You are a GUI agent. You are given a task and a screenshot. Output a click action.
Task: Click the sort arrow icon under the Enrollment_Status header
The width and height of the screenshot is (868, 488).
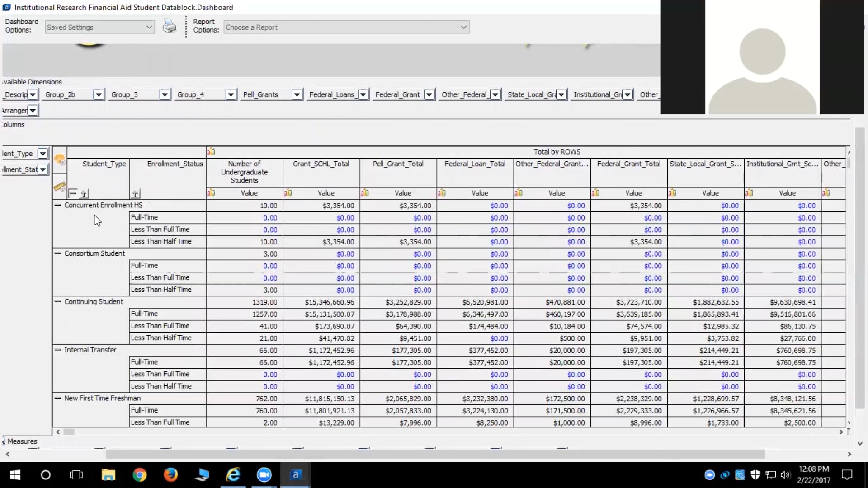(136, 193)
